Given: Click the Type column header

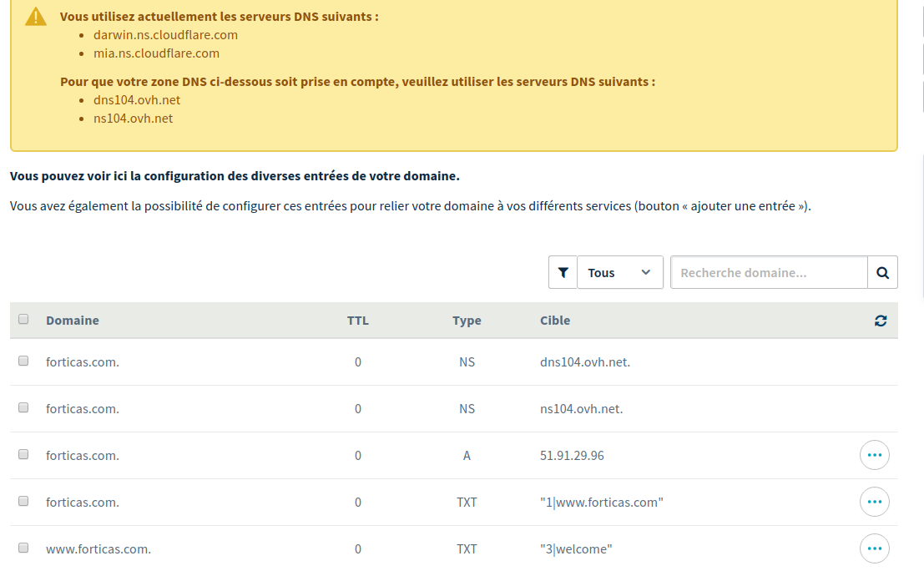Looking at the screenshot, I should click(467, 321).
